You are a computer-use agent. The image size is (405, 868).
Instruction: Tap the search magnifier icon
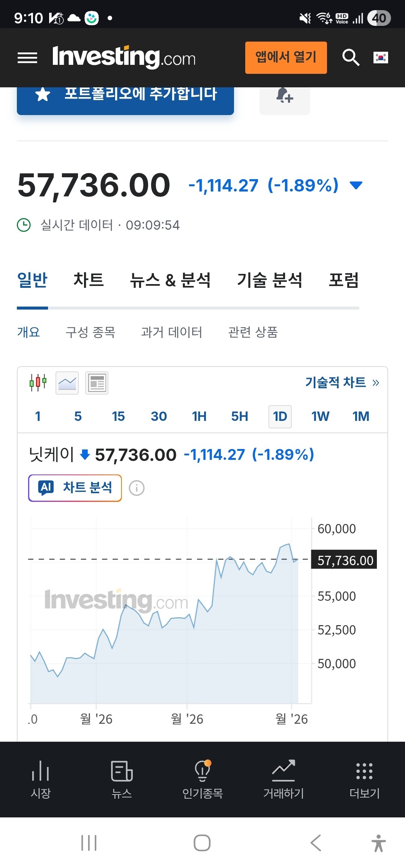[351, 57]
